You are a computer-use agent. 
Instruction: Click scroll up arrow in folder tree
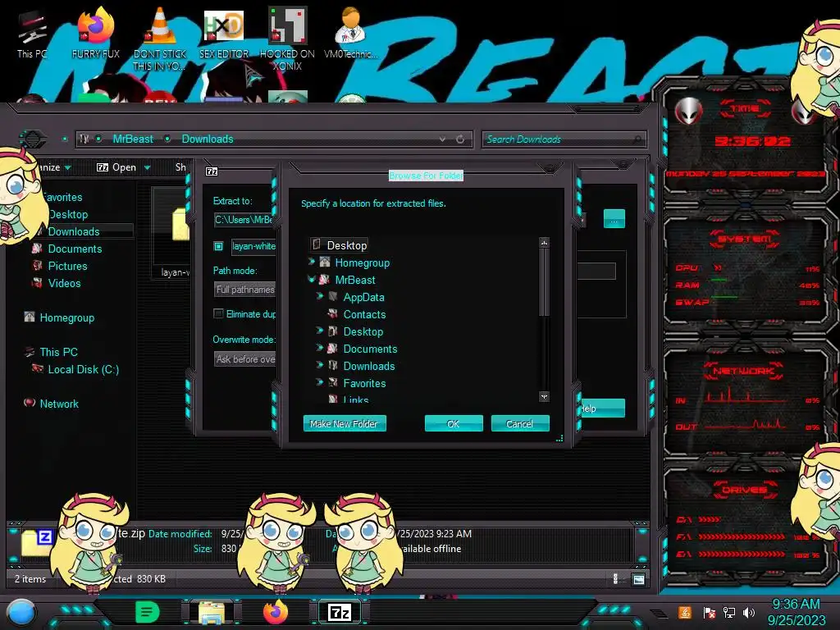tap(545, 243)
